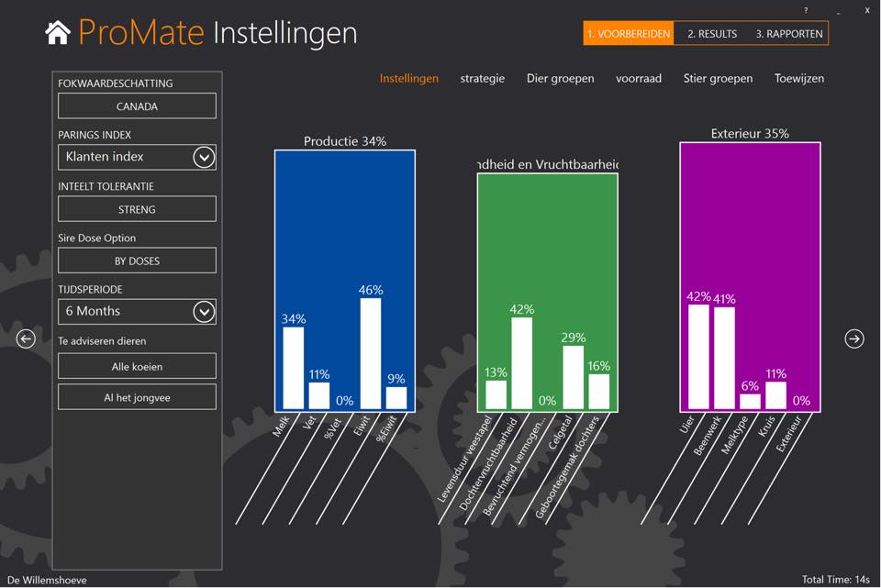The width and height of the screenshot is (881, 588).
Task: Go to the Stier groepen tab
Action: [x=718, y=78]
